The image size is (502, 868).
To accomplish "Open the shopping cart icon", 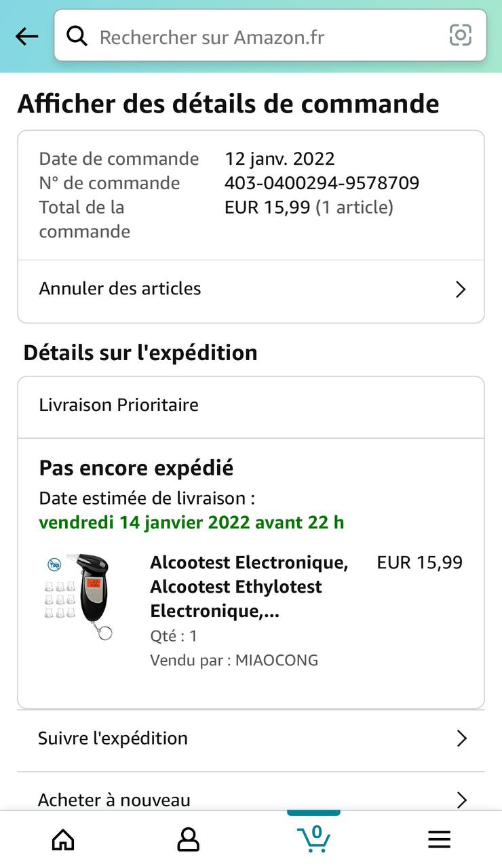I will [314, 838].
